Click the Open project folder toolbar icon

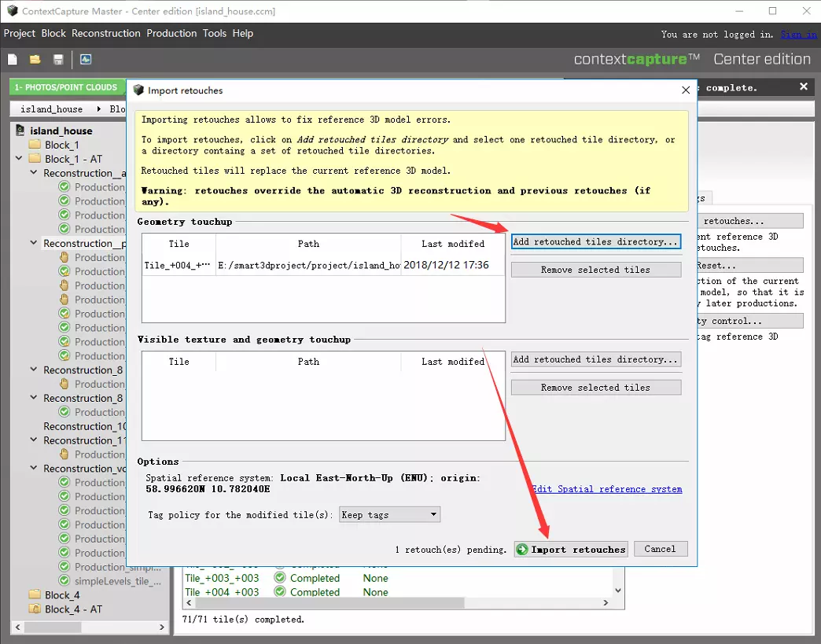pyautogui.click(x=35, y=59)
